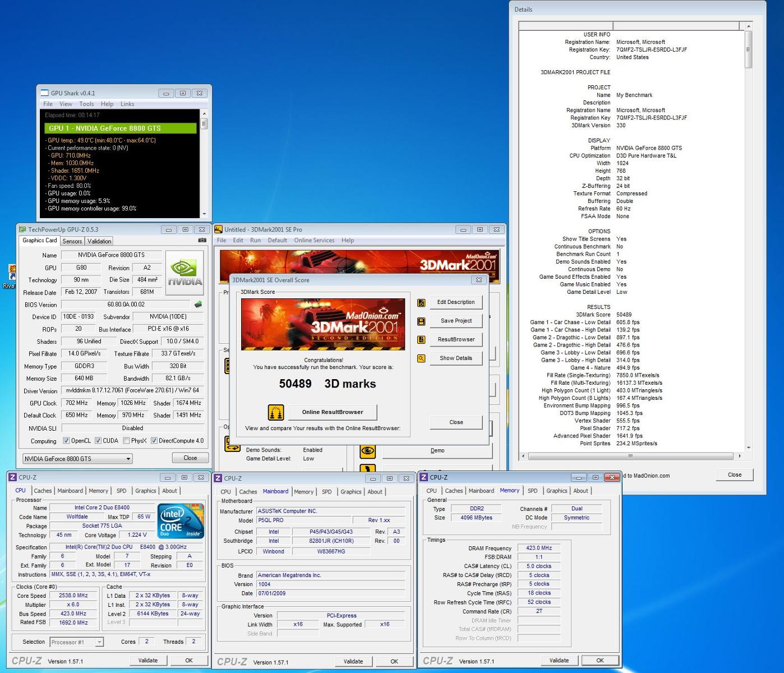Viewport: 784px width, 673px height.
Task: Click Close button in GPU-Z window
Action: (190, 458)
